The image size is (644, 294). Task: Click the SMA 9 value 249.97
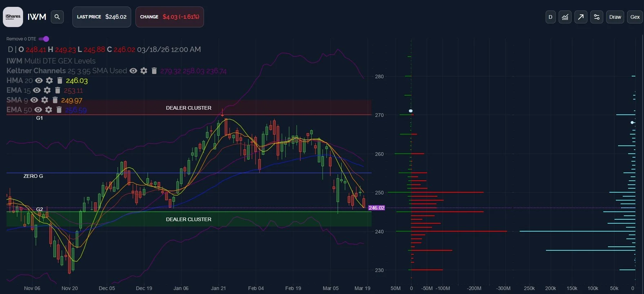click(72, 101)
